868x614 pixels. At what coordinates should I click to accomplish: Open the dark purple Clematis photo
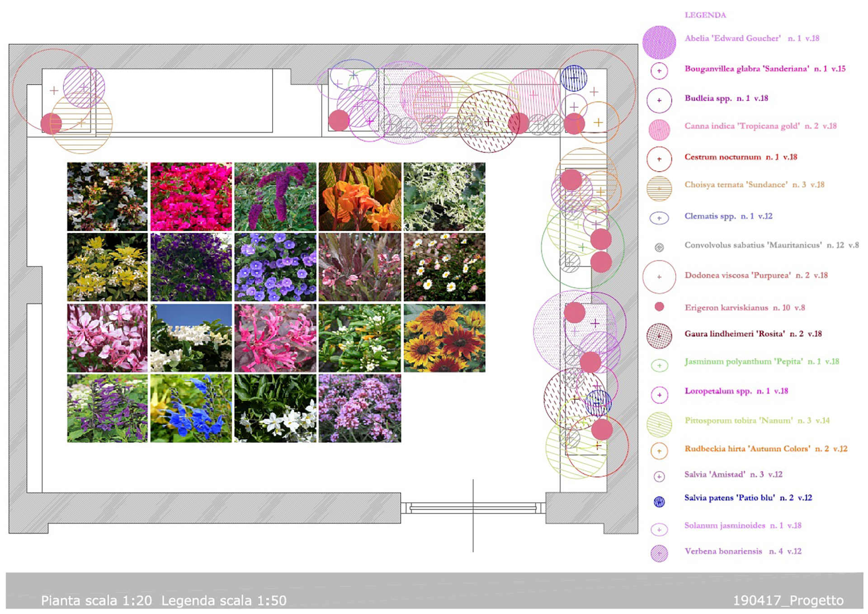pyautogui.click(x=191, y=267)
